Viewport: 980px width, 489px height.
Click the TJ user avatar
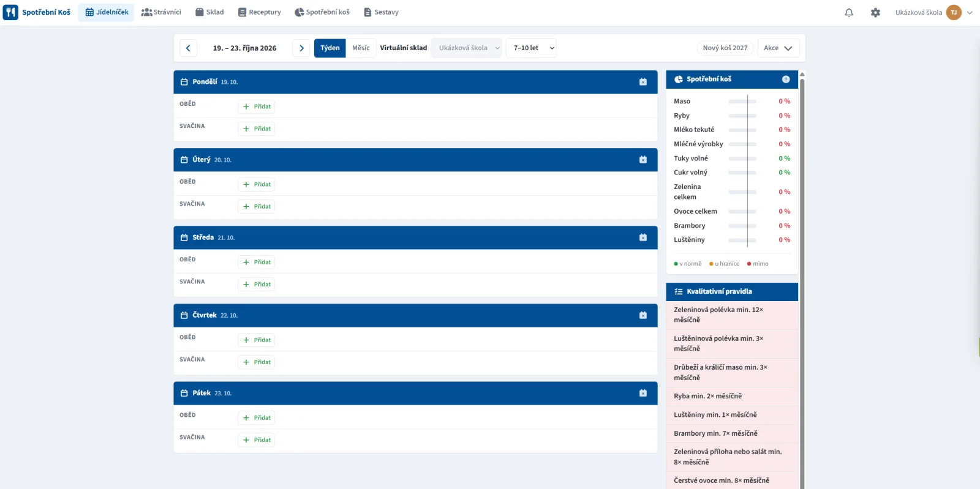[954, 12]
